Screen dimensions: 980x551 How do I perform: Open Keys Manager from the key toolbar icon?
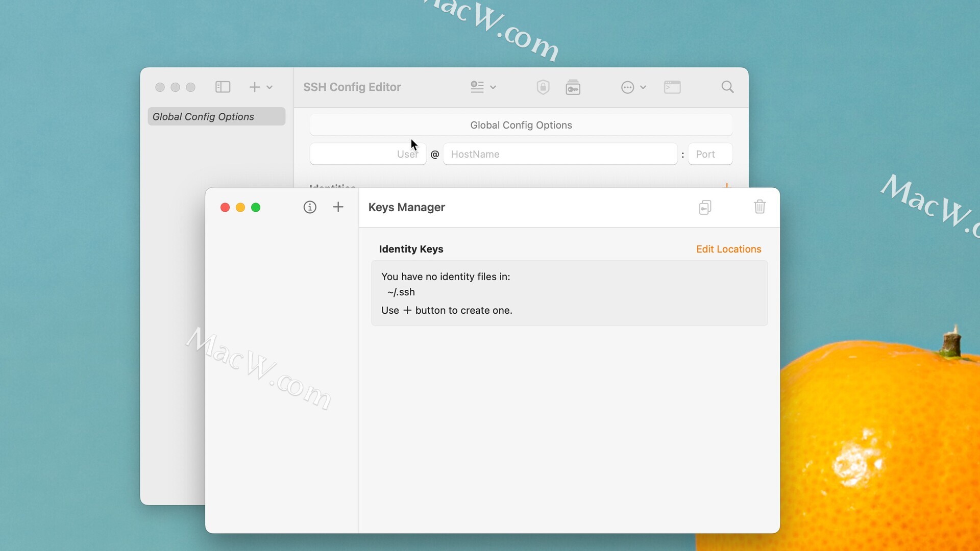[573, 87]
